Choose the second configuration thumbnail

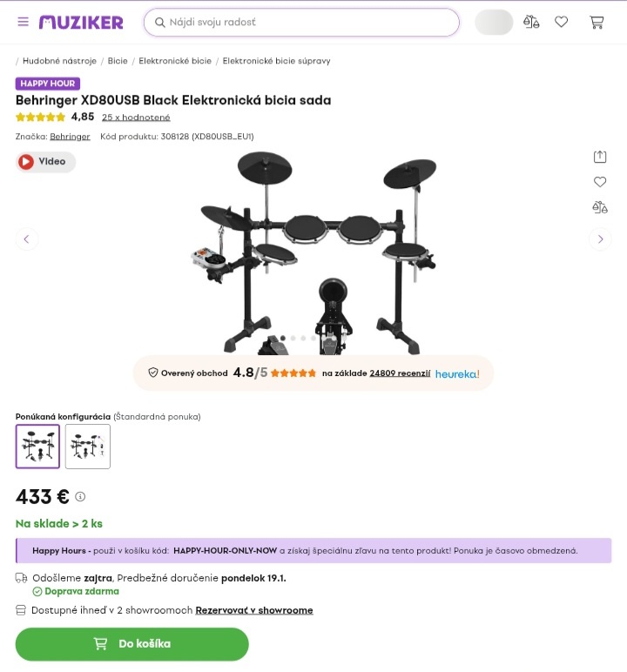tap(88, 447)
